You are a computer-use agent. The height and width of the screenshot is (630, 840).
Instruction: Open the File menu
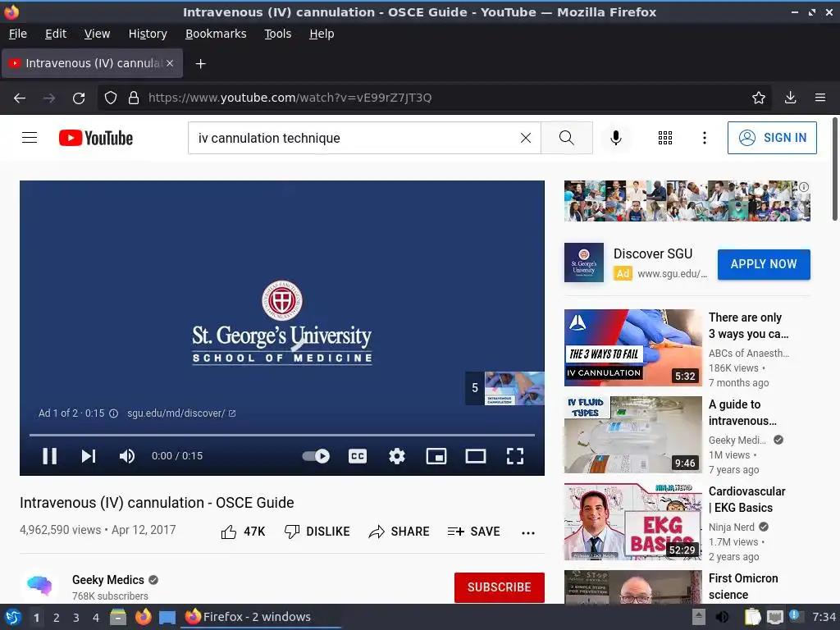click(x=18, y=34)
